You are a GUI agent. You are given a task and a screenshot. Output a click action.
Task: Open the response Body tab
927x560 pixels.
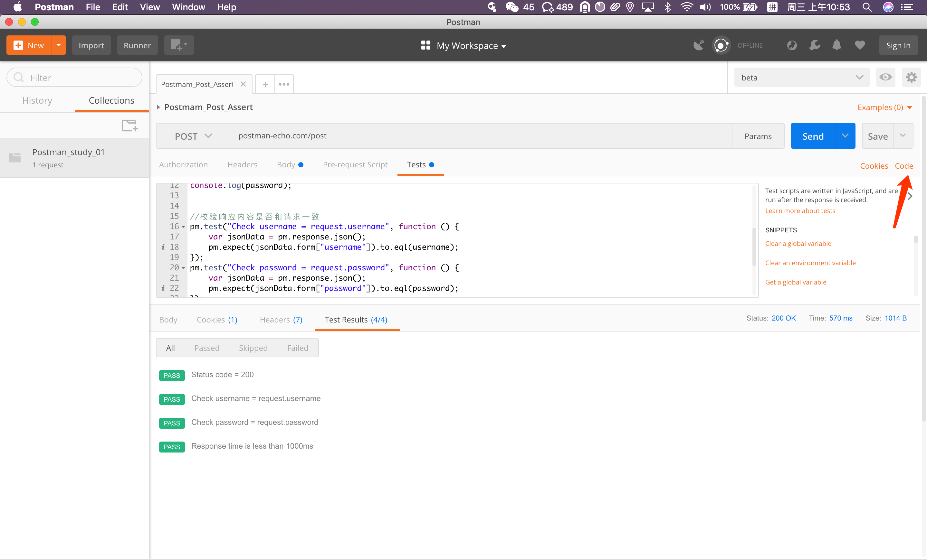(x=168, y=320)
